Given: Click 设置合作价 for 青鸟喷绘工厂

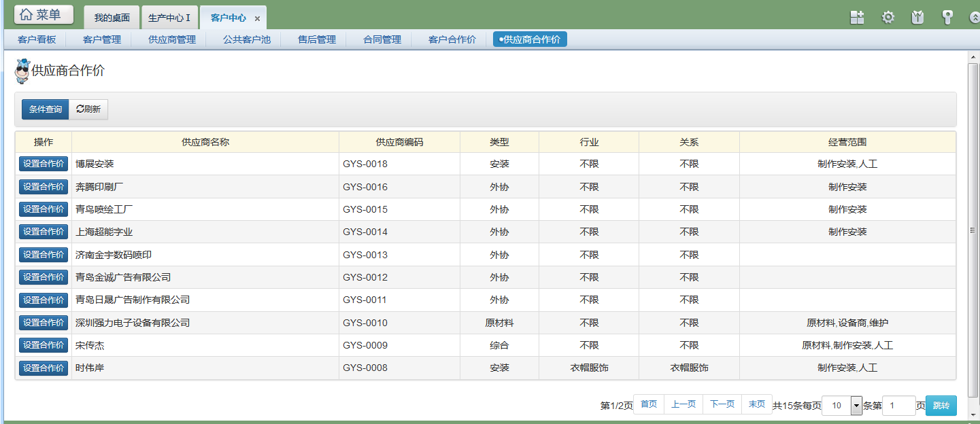Looking at the screenshot, I should (x=44, y=209).
